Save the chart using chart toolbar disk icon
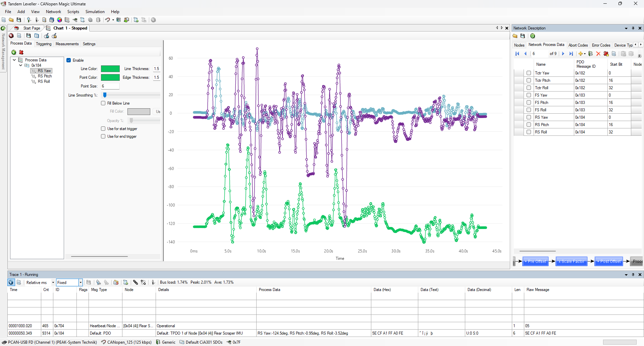Screen dimensions: 644x346 click(29, 36)
